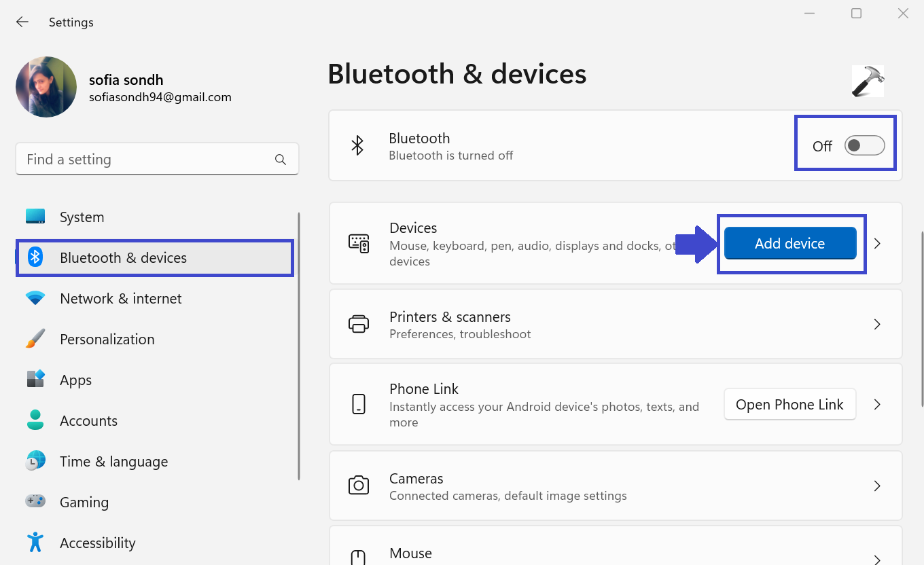Click the Personalization paintbrush icon
924x565 pixels.
tap(35, 339)
